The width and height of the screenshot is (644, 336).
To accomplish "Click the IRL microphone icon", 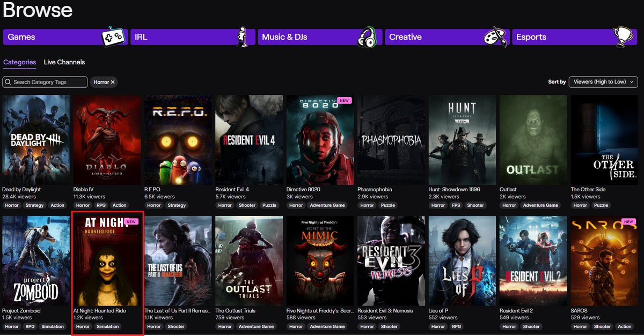I will [x=243, y=36].
